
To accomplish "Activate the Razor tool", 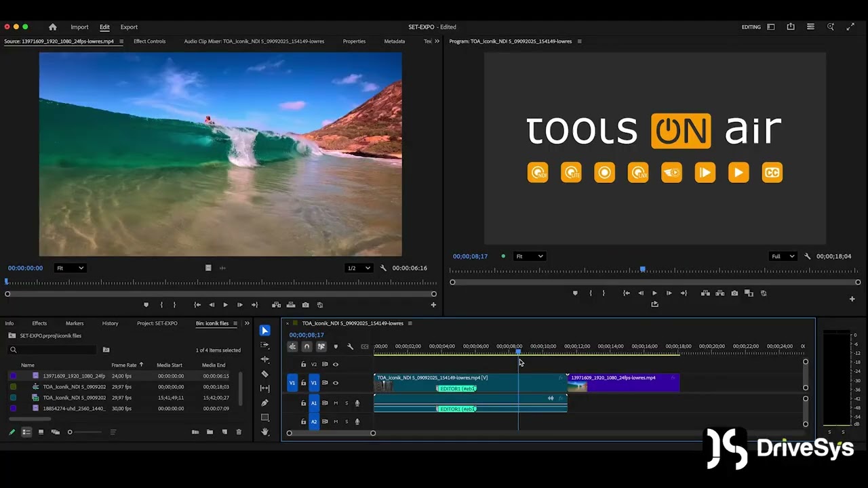I will pyautogui.click(x=265, y=374).
